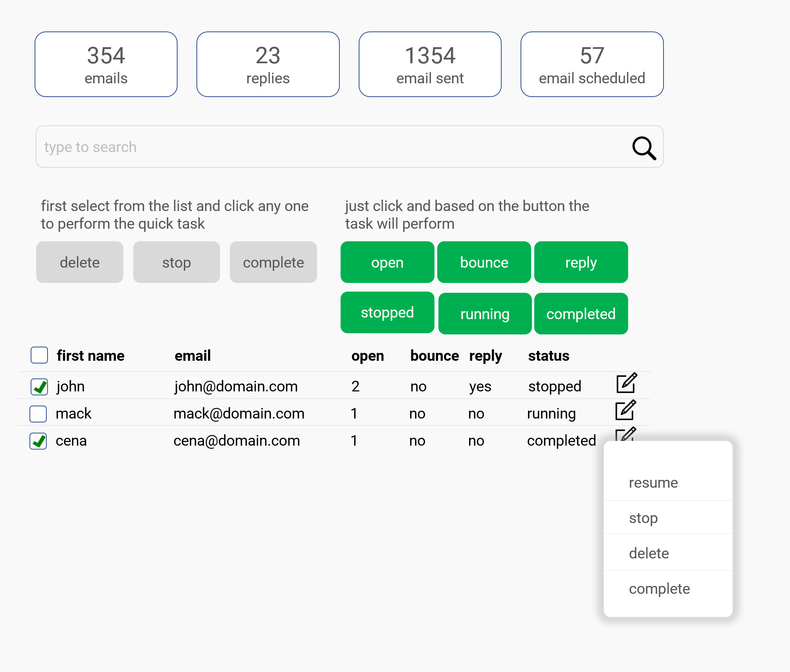Viewport: 790px width, 672px height.
Task: Click the status column header
Action: click(548, 356)
